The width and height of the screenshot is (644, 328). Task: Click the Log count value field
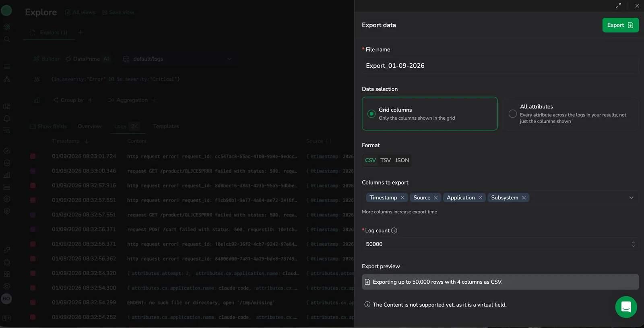click(500, 244)
